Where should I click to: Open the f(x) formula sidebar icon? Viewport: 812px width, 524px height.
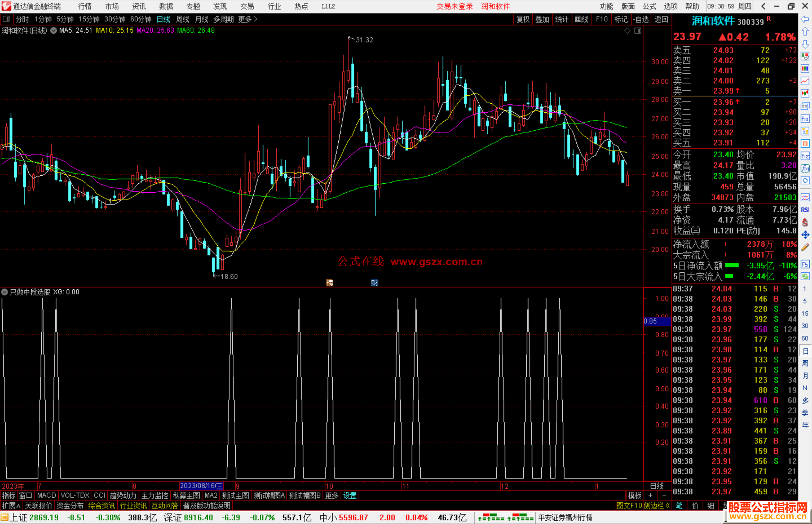click(805, 168)
